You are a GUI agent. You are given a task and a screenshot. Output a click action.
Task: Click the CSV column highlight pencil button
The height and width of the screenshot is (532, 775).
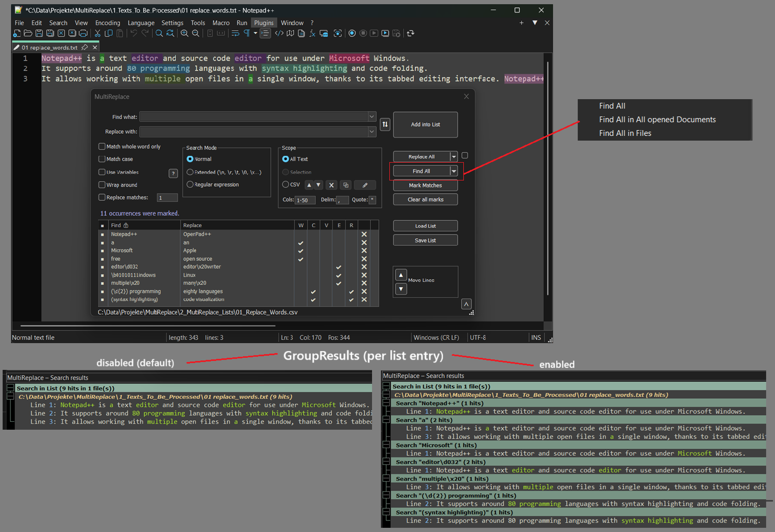click(365, 185)
